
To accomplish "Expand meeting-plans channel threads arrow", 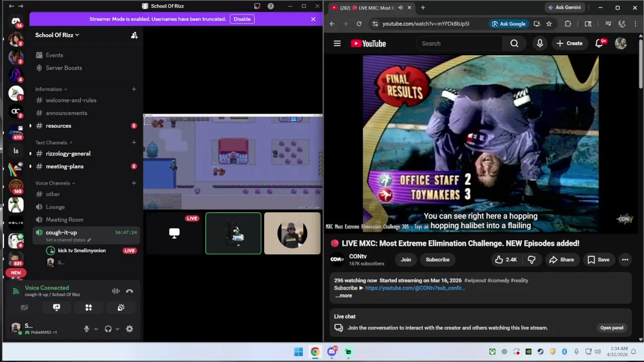I will point(30,166).
